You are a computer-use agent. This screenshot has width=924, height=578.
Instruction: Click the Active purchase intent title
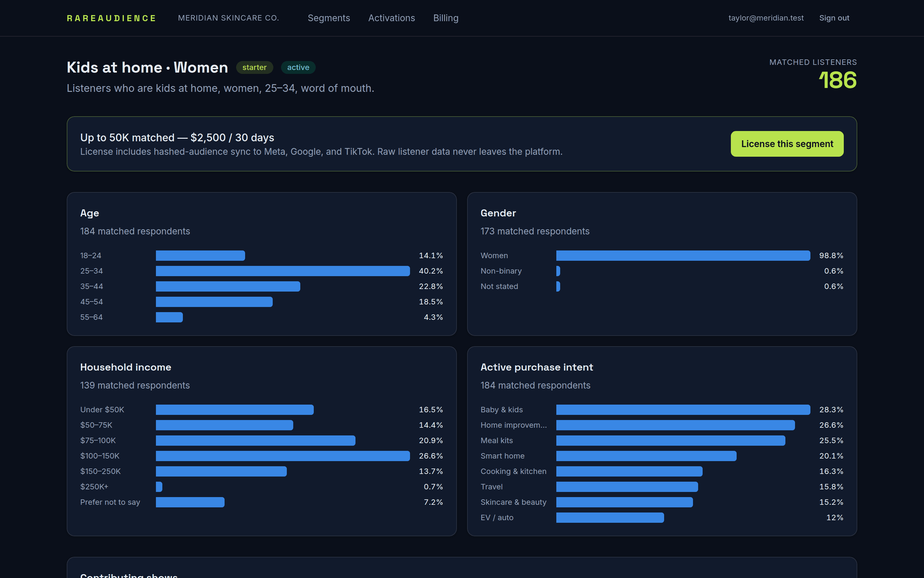tap(536, 367)
